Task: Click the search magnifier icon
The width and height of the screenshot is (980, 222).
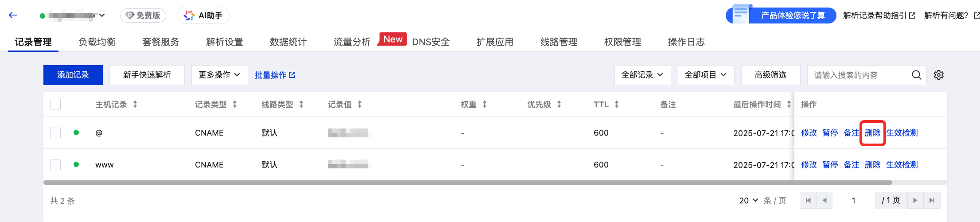Action: pyautogui.click(x=917, y=75)
